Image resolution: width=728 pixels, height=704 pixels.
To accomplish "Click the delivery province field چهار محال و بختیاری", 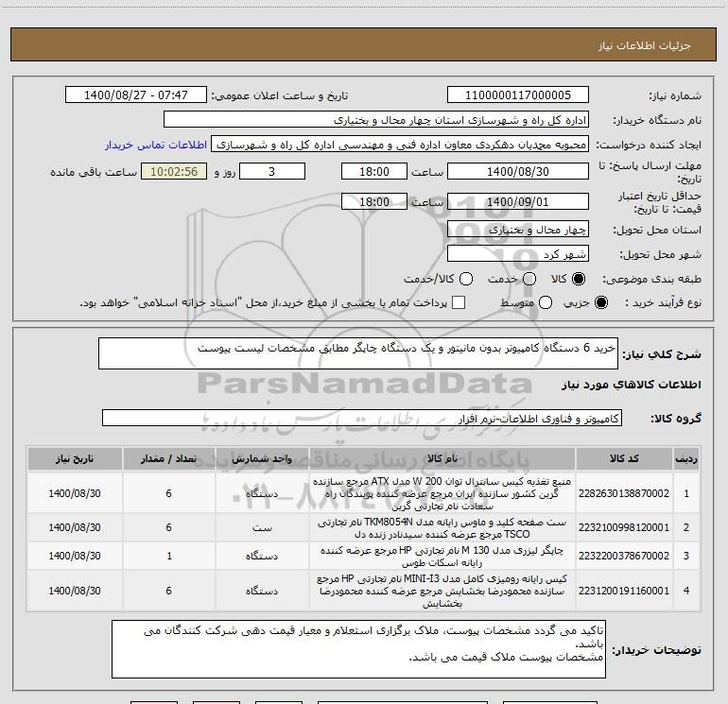I will (x=518, y=230).
